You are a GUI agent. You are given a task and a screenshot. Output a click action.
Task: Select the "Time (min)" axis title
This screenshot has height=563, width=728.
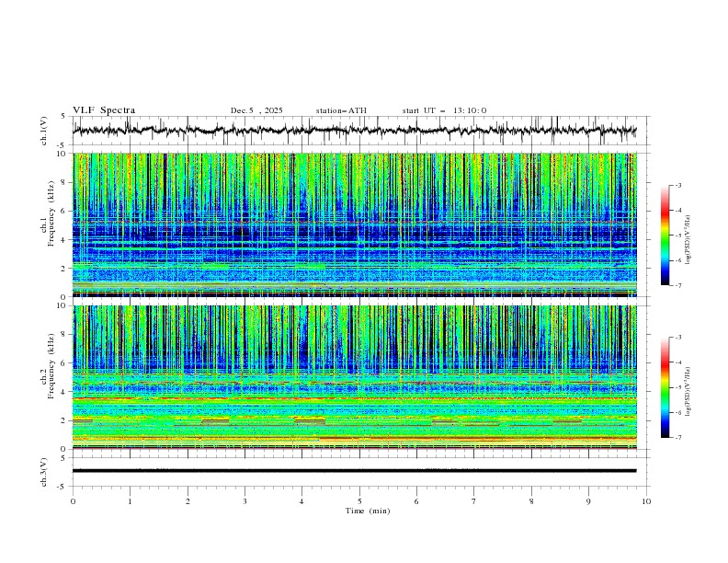pos(368,511)
